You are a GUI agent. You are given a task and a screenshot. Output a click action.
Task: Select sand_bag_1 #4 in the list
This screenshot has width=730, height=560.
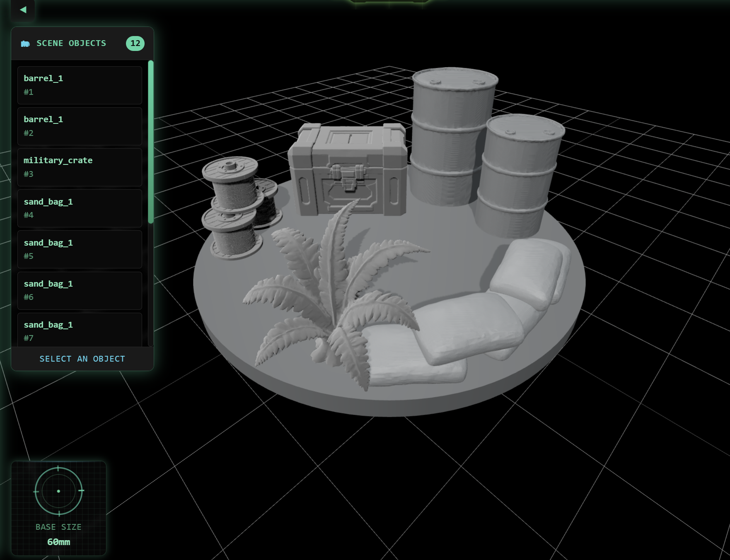pos(80,208)
